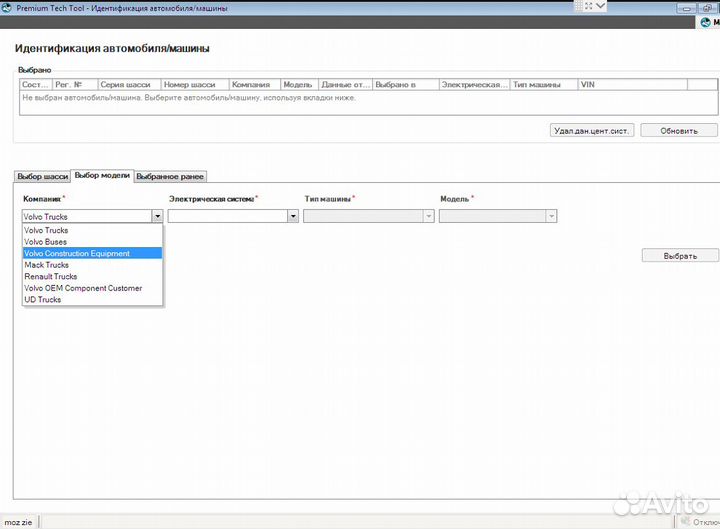Click the Электрическая... column header

tap(474, 84)
